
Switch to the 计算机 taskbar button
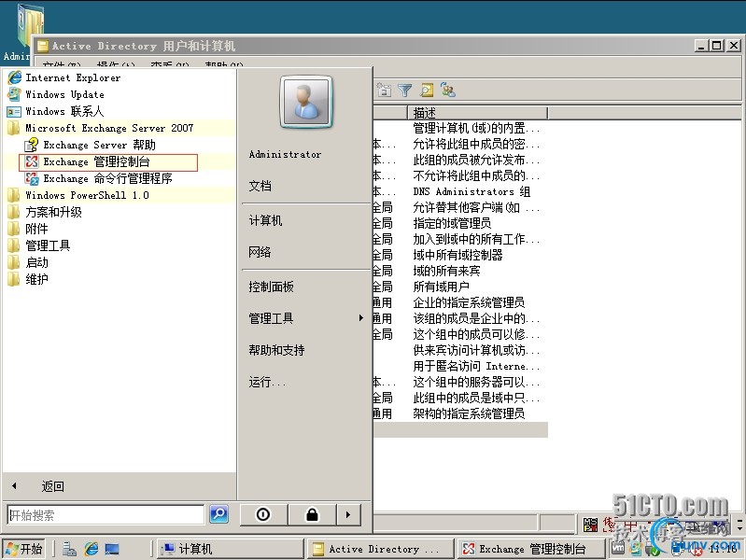[231, 549]
